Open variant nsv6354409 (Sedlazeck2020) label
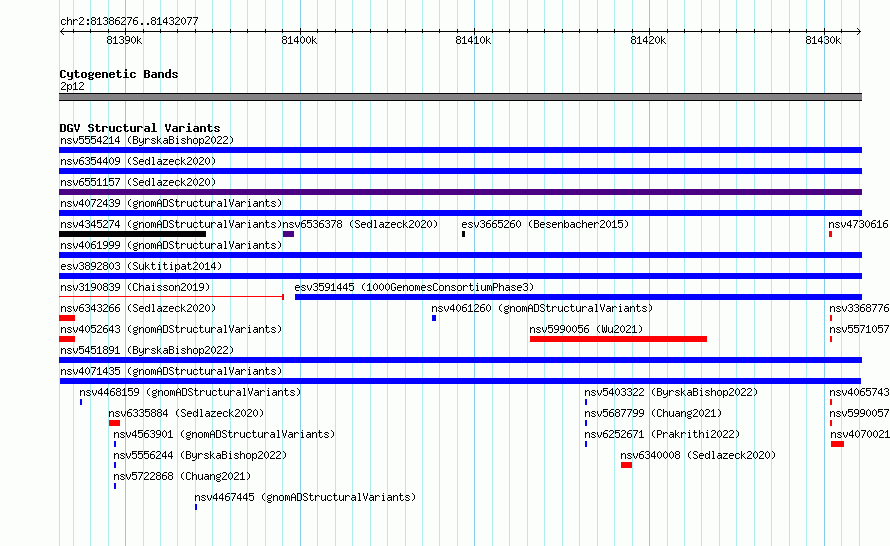 138,161
